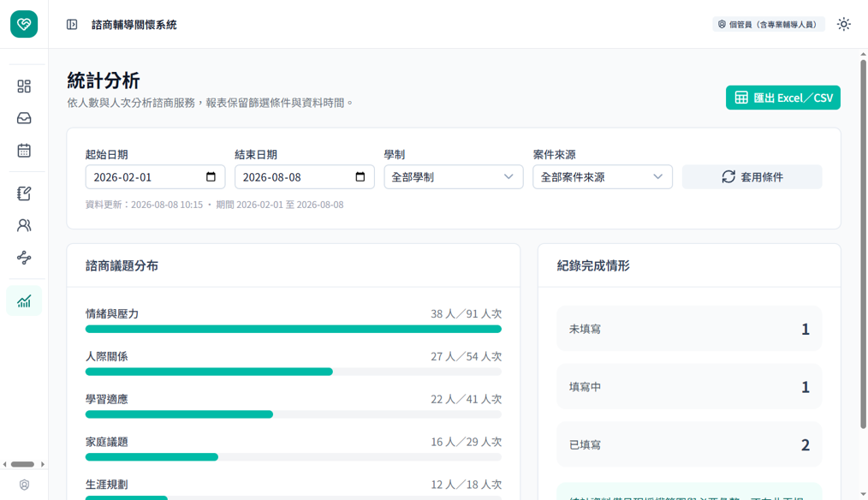This screenshot has height=500, width=868.
Task: Toggle the sidebar collapse icon
Action: [72, 24]
